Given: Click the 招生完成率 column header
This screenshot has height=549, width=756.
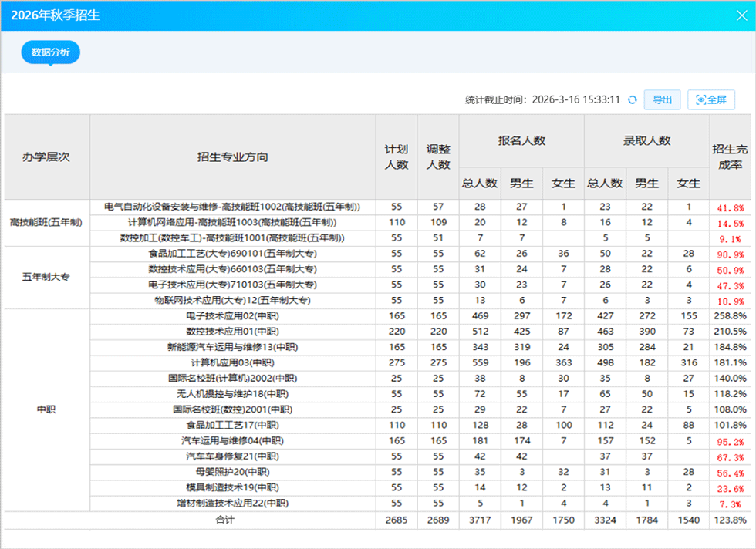Looking at the screenshot, I should click(730, 157).
